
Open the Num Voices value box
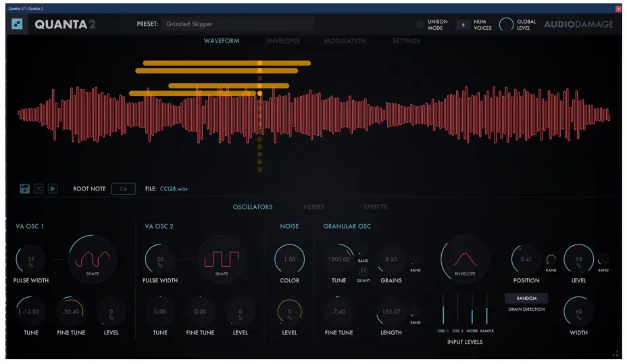[x=463, y=24]
